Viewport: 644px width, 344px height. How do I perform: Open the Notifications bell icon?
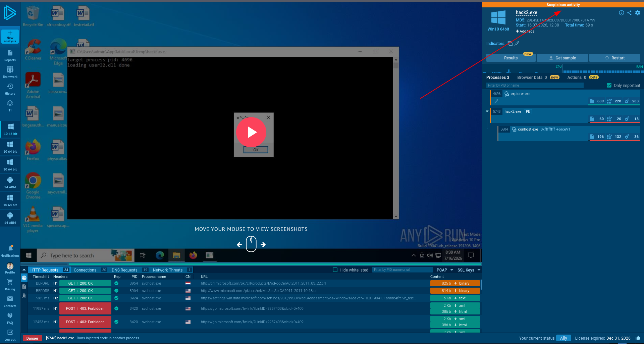coord(10,248)
